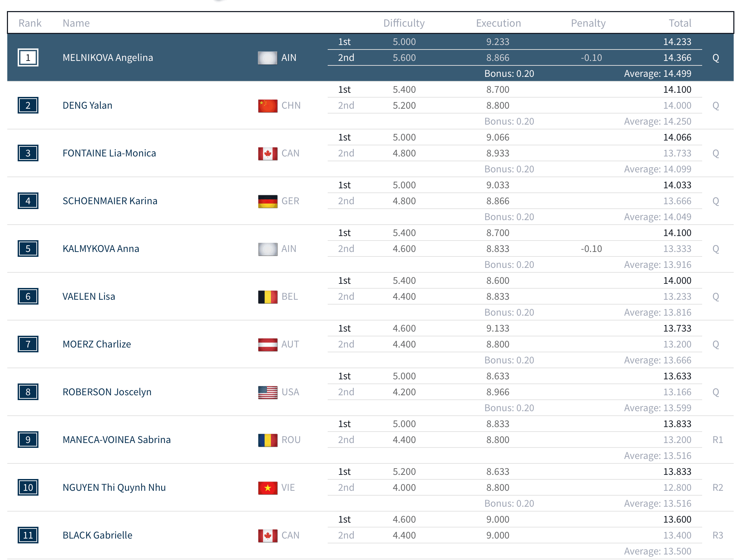The height and width of the screenshot is (560, 751).
Task: Click rank 5 badge for KALMYKOVA
Action: point(28,249)
